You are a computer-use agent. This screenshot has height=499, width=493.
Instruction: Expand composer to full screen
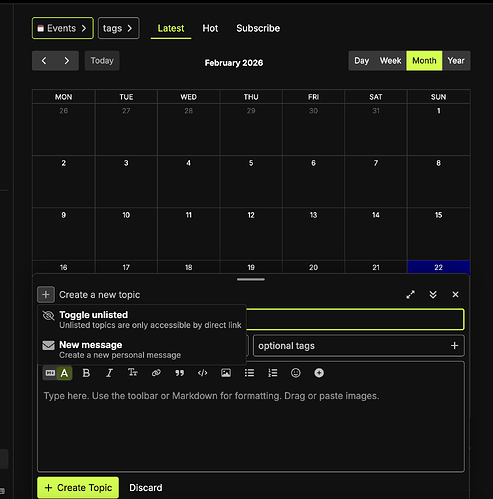[x=411, y=295]
